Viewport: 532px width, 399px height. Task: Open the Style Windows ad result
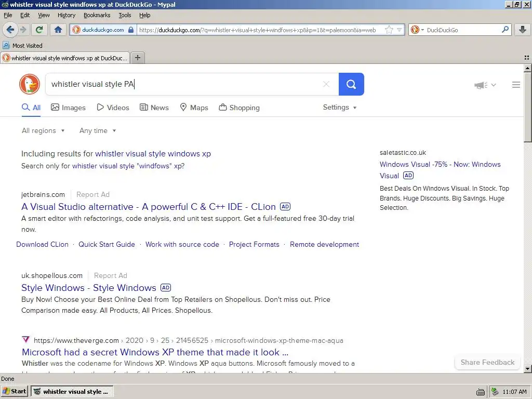[89, 288]
